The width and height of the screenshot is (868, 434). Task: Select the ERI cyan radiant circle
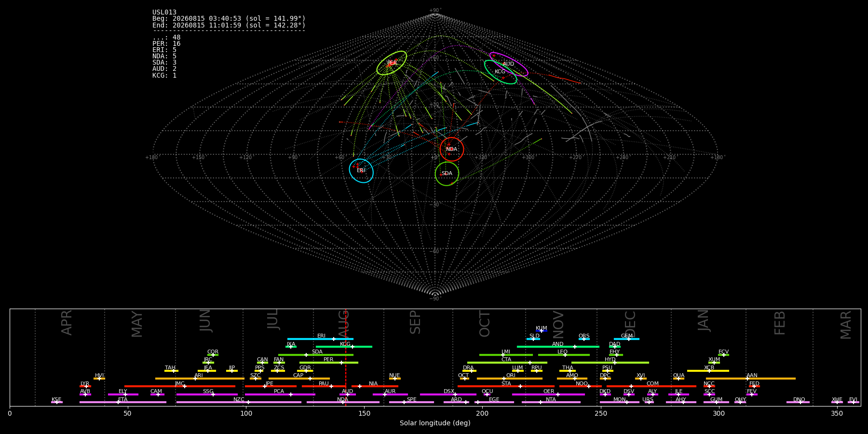click(361, 171)
